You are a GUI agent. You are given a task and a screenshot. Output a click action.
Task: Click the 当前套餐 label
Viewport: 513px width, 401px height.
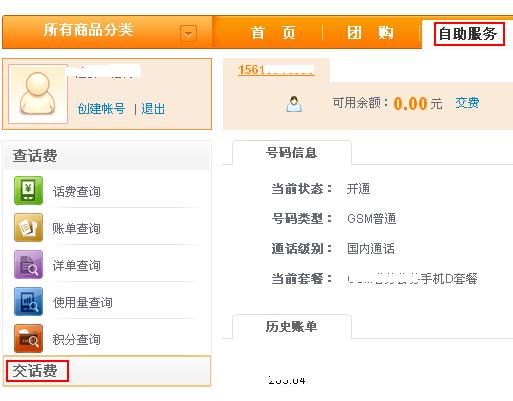pos(302,279)
